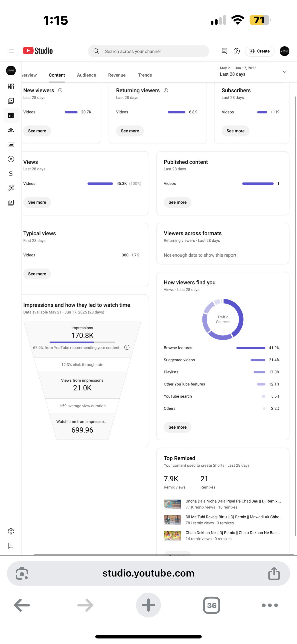Open the Trends tab
This screenshot has height=644, width=297.
pos(145,75)
